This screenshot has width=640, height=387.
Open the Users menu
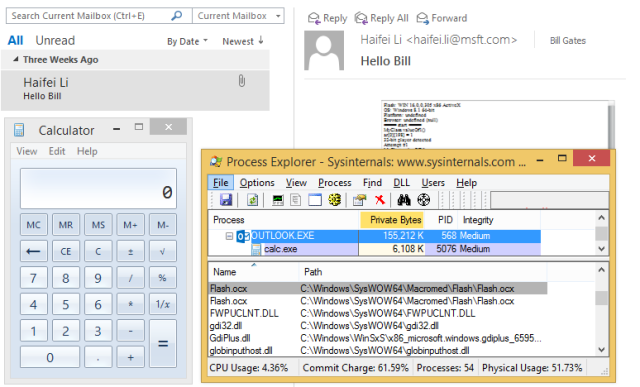(x=433, y=182)
